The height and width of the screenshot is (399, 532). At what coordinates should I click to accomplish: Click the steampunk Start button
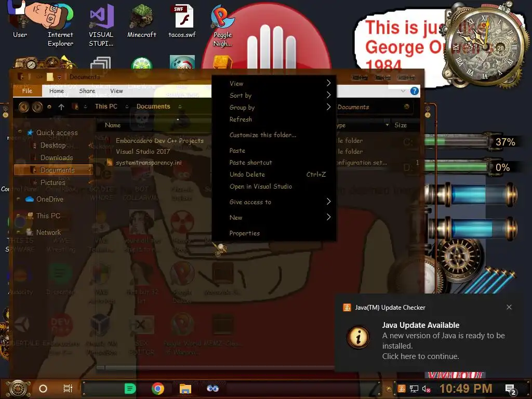18,389
